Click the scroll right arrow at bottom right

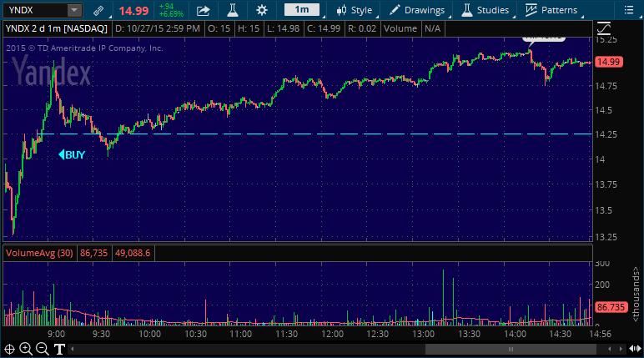(x=621, y=350)
